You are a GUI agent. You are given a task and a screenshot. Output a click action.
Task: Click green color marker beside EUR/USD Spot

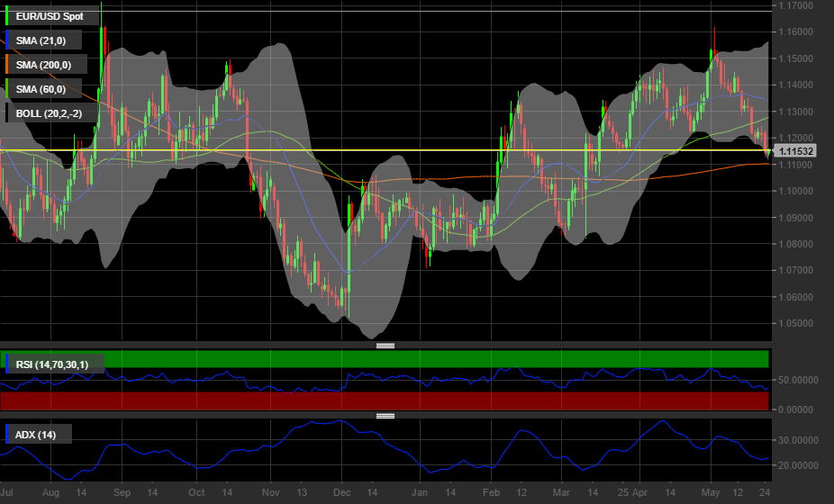coord(8,16)
